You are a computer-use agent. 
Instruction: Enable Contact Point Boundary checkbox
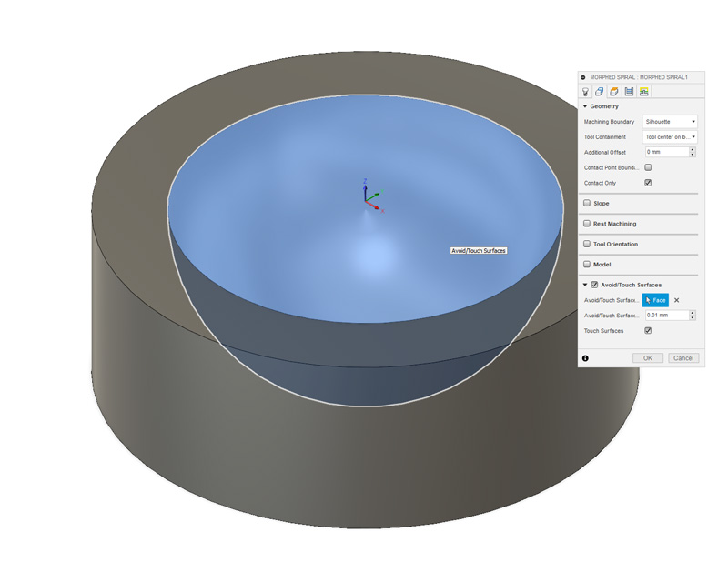click(648, 167)
